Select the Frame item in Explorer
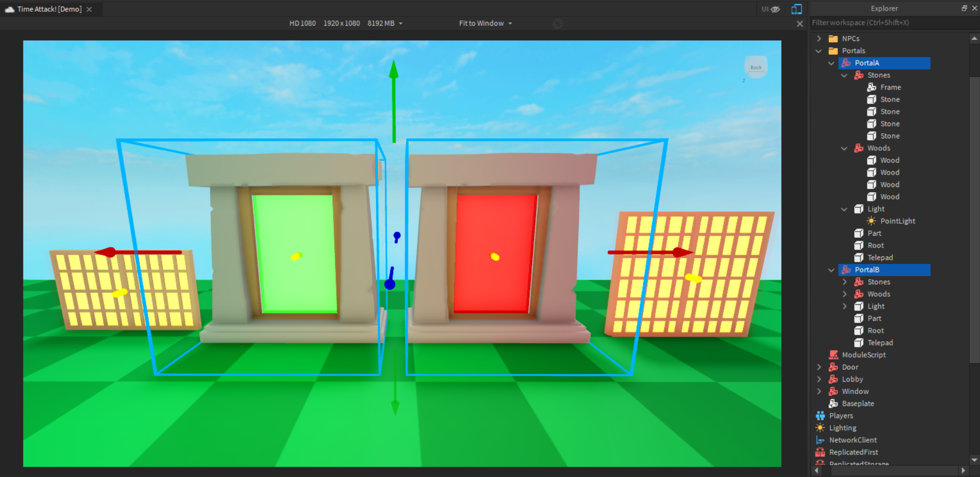This screenshot has height=477, width=980. (x=890, y=88)
